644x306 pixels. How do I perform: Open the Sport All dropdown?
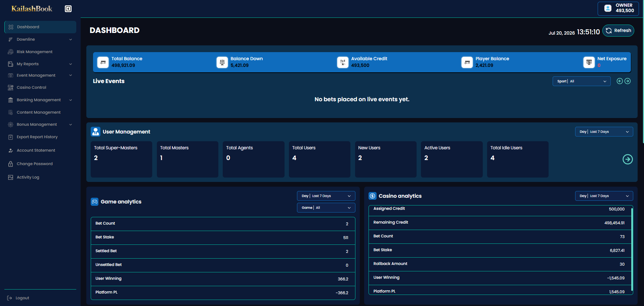(x=582, y=81)
